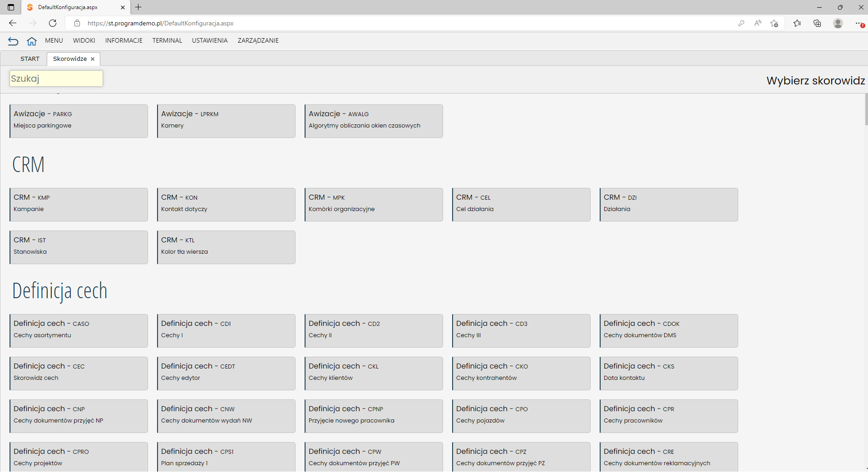Open the USTAWIENIA menu

pyautogui.click(x=210, y=40)
